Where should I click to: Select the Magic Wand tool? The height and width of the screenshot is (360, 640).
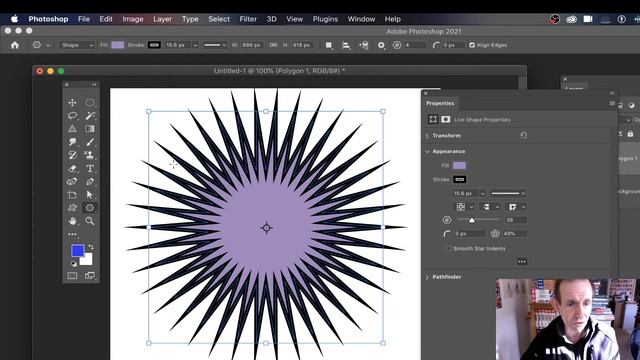[90, 116]
